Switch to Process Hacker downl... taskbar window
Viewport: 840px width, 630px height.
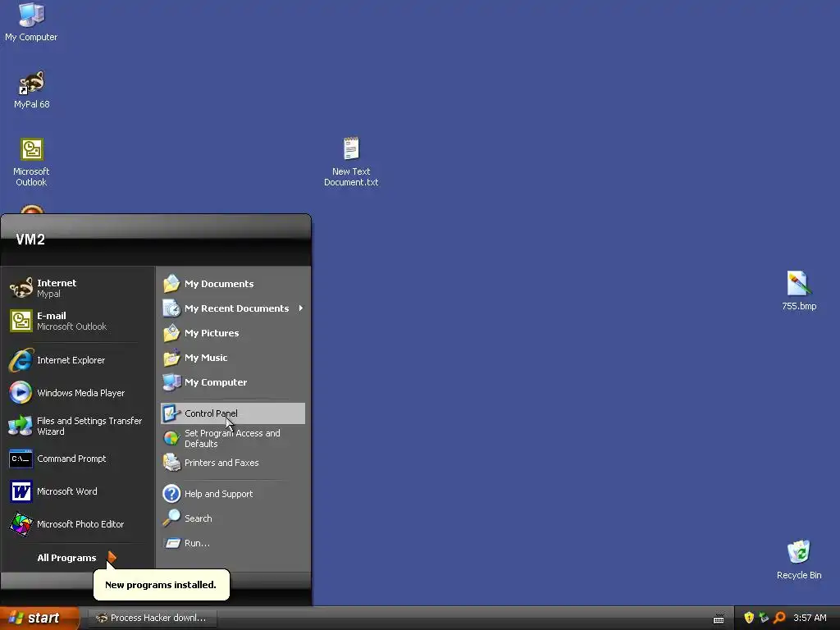[x=152, y=618]
